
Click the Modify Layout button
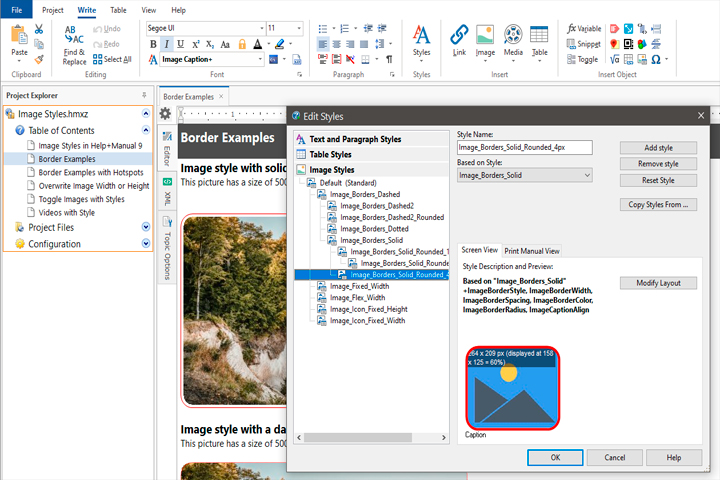click(x=658, y=283)
